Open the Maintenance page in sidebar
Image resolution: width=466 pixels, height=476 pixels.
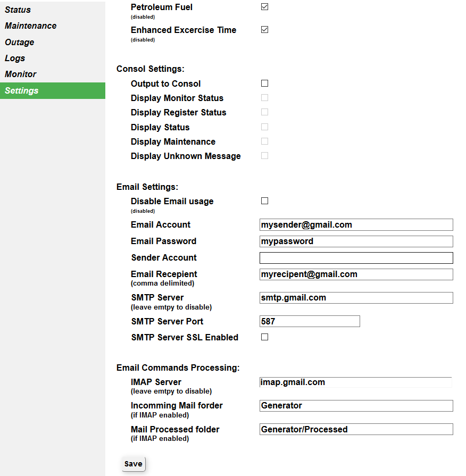pos(53,26)
